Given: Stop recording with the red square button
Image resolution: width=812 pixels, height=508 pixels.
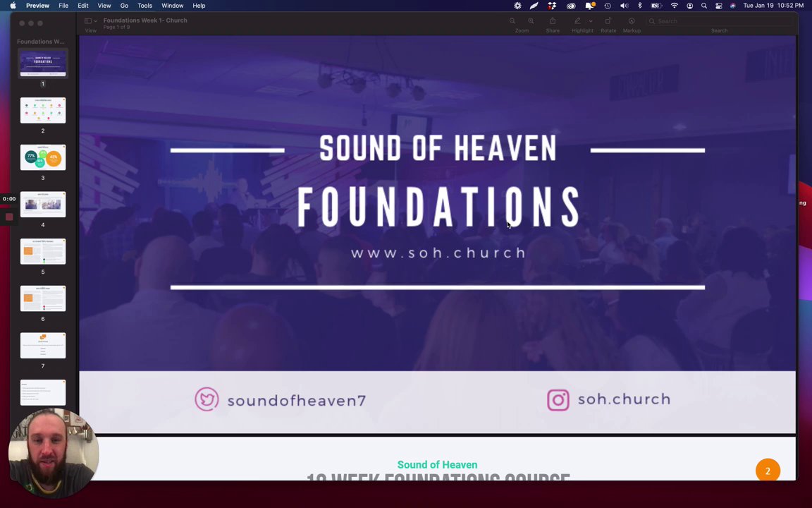Looking at the screenshot, I should [x=8, y=217].
